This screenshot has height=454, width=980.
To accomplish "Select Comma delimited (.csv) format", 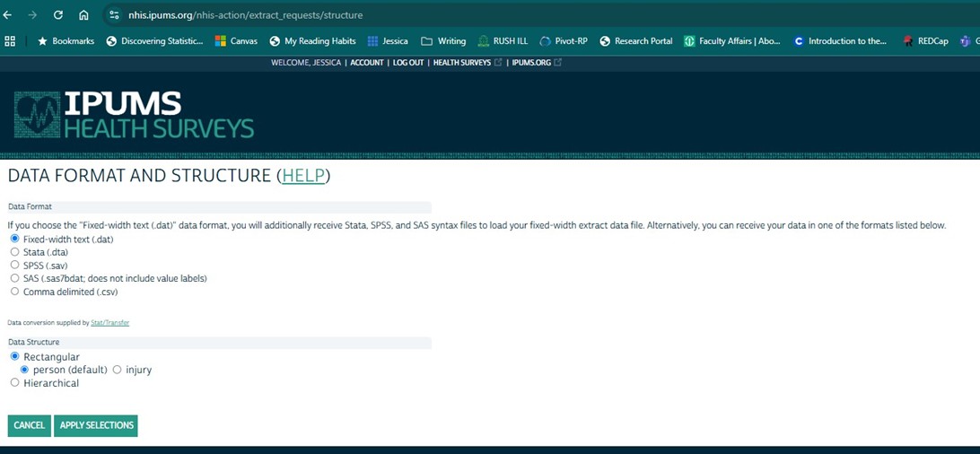I will (x=15, y=291).
